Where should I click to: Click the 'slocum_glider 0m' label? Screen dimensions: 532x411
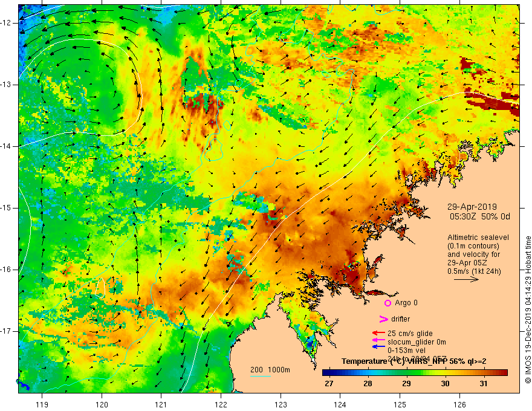click(417, 342)
